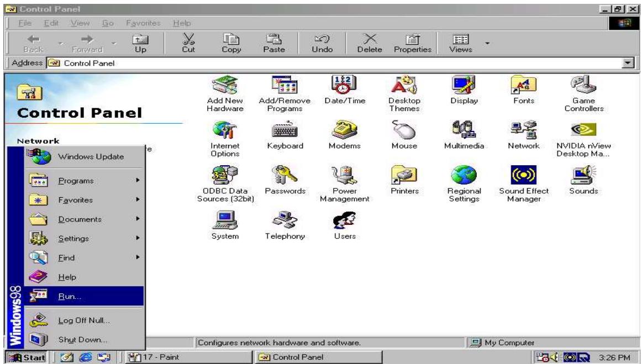Open the Fonts folder icon
The image size is (642, 364).
[524, 90]
